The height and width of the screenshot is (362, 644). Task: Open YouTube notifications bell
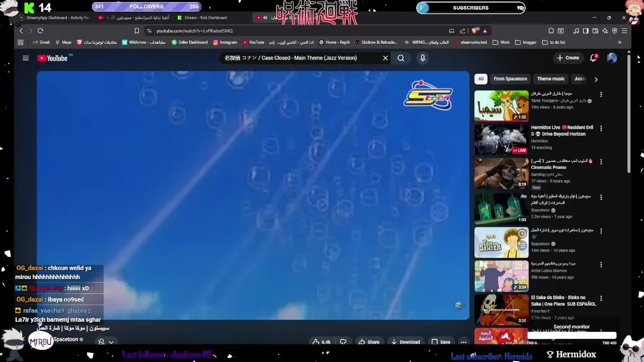click(x=594, y=58)
